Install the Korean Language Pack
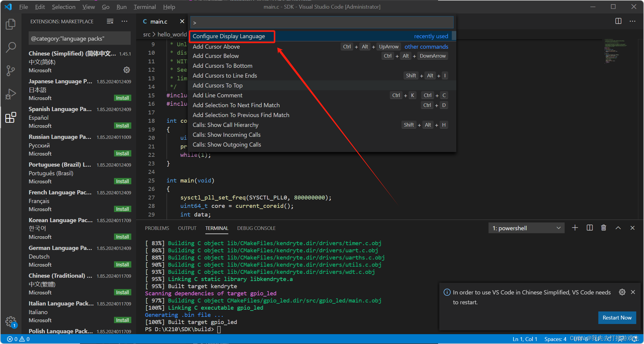Image resolution: width=644 pixels, height=344 pixels. pyautogui.click(x=123, y=237)
